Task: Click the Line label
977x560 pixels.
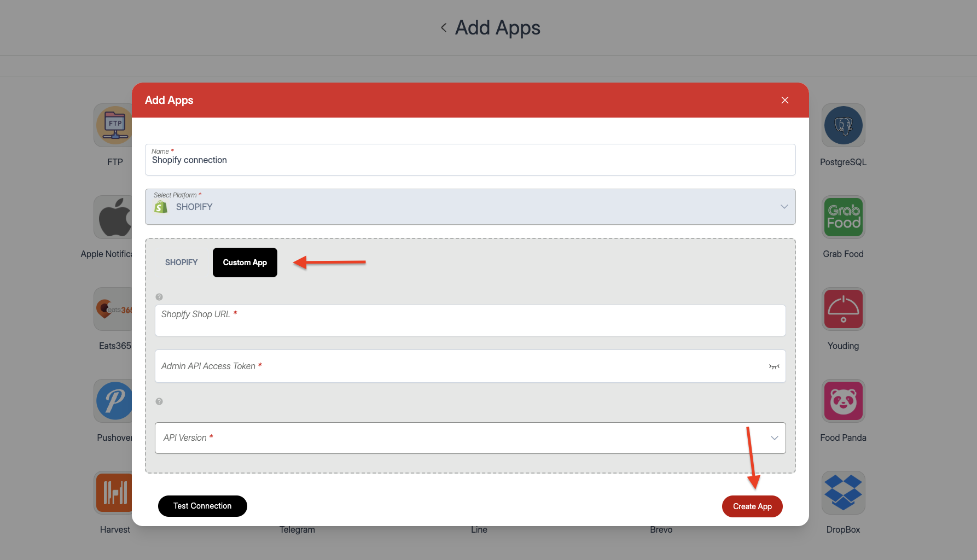Action: tap(479, 530)
